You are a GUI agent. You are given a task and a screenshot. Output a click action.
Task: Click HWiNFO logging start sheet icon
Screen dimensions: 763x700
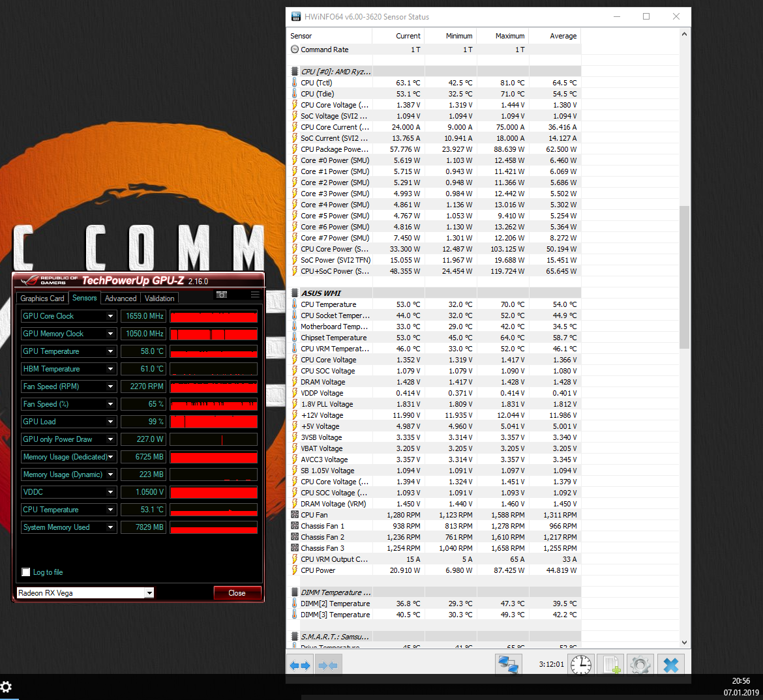pyautogui.click(x=610, y=665)
